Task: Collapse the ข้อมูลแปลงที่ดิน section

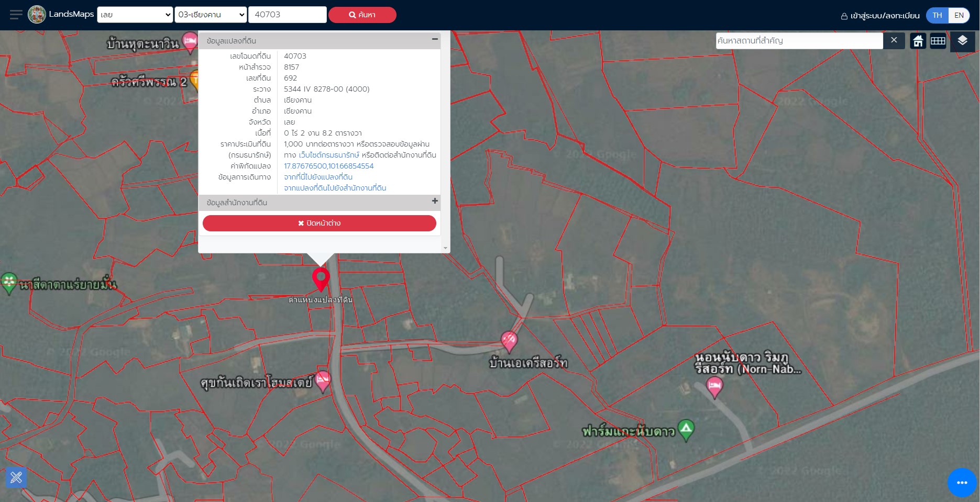Action: coord(435,39)
